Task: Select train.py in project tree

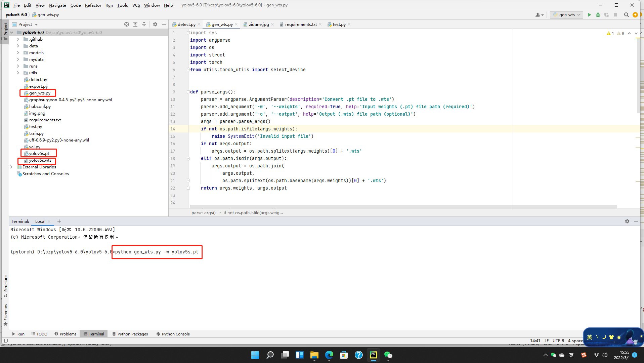Action: coord(36,133)
